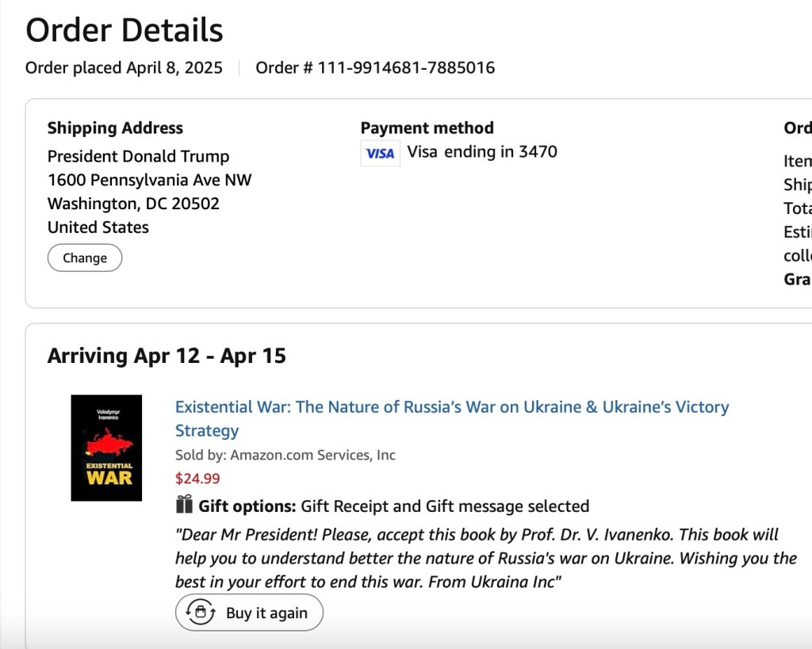The image size is (812, 649).
Task: Click the italic gift message text
Action: (x=484, y=558)
